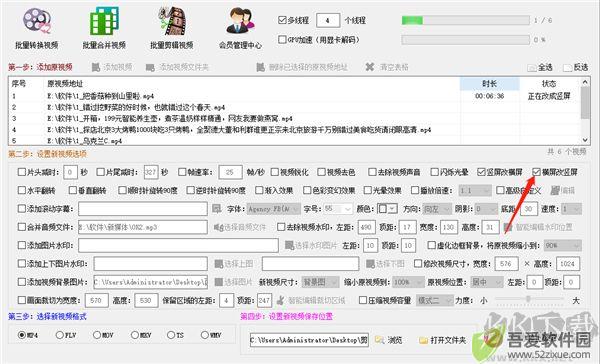
Task: Adjust 力度 compression strength slider
Action: (528, 299)
